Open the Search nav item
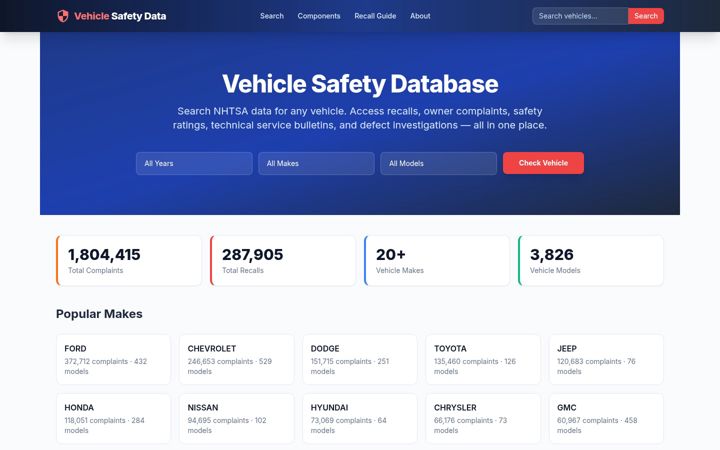Image resolution: width=720 pixels, height=450 pixels. (x=272, y=16)
